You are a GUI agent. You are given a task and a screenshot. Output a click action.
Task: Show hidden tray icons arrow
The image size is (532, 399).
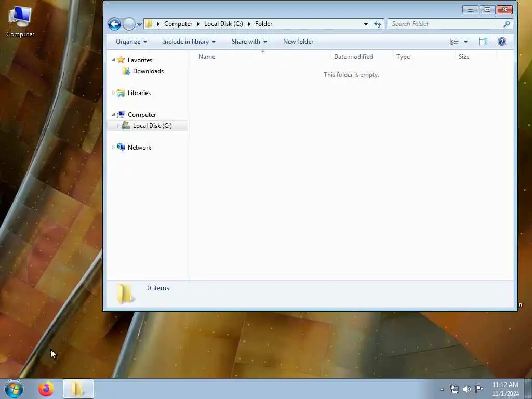pyautogui.click(x=442, y=389)
